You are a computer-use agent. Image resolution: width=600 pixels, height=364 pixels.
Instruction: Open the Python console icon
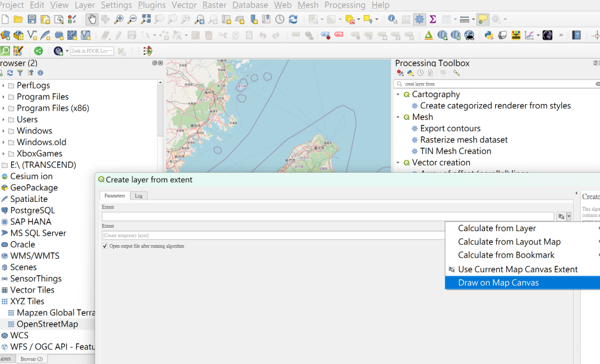[489, 36]
